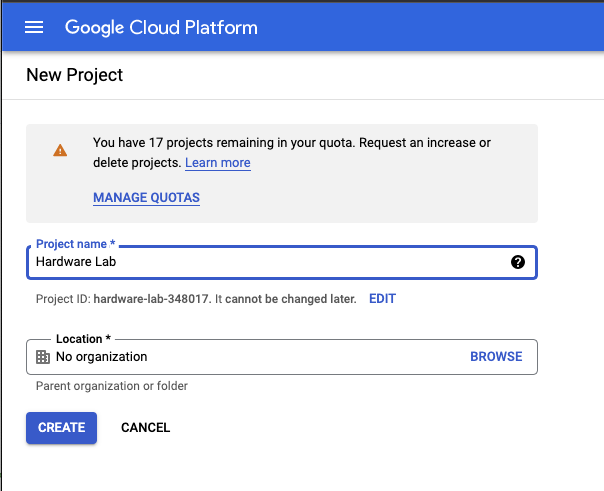Click the orange warning triangle icon

pos(60,151)
